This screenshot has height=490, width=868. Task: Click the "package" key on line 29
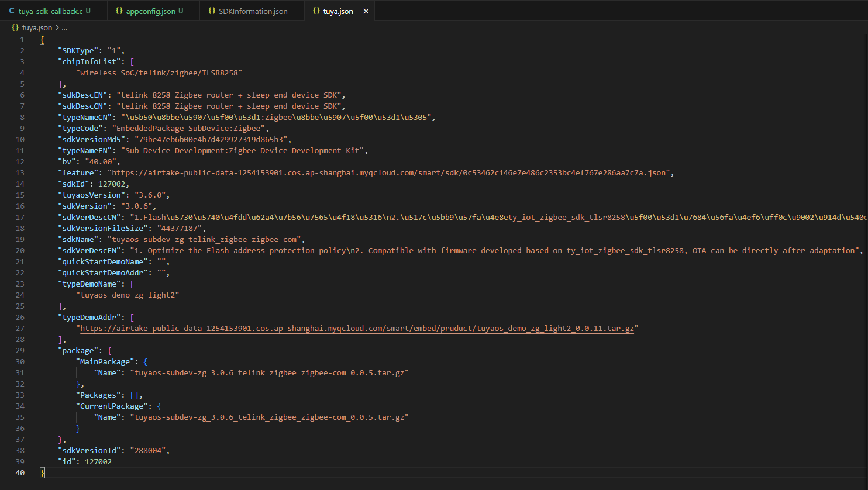78,350
